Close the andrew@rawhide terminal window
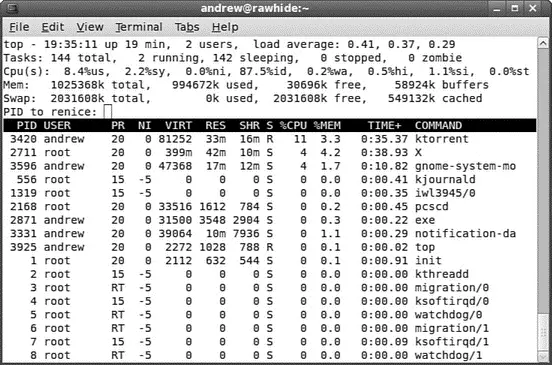The width and height of the screenshot is (552, 365). [533, 8]
